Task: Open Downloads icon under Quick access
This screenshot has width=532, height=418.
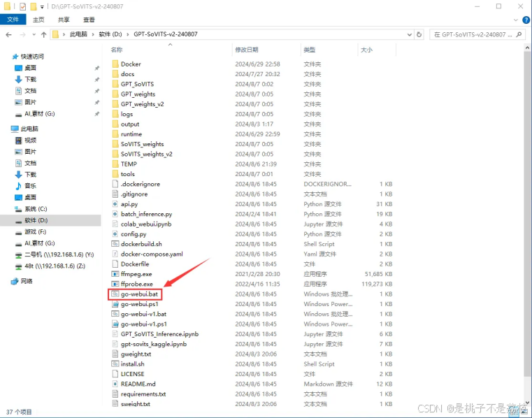Action: 18,80
